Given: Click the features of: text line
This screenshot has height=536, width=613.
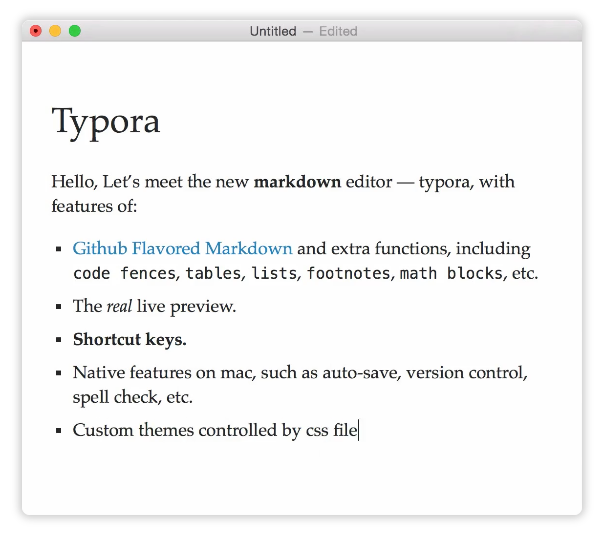Looking at the screenshot, I should pyautogui.click(x=94, y=206).
